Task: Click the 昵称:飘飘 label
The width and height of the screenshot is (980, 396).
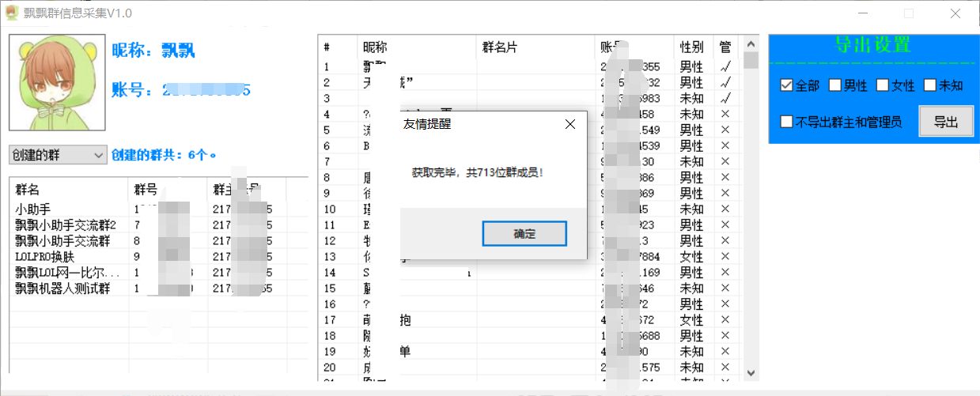Action: tap(153, 51)
